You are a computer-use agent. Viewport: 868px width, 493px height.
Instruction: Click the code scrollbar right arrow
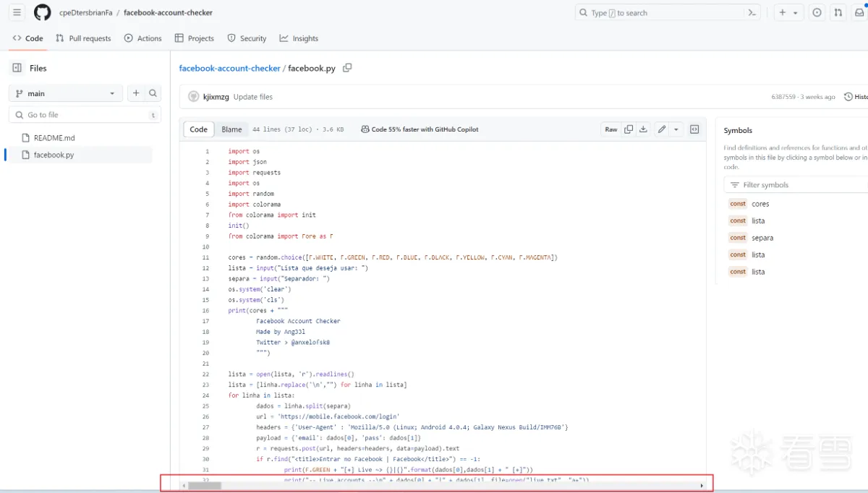pyautogui.click(x=702, y=486)
